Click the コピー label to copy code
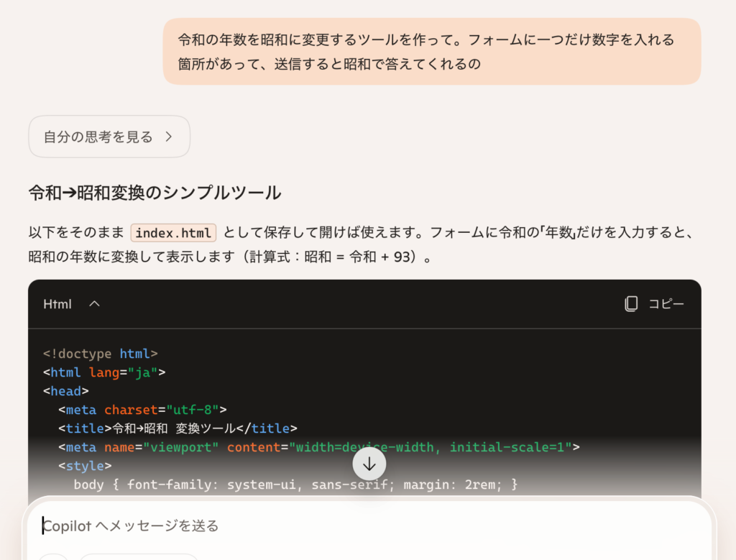 tap(666, 304)
